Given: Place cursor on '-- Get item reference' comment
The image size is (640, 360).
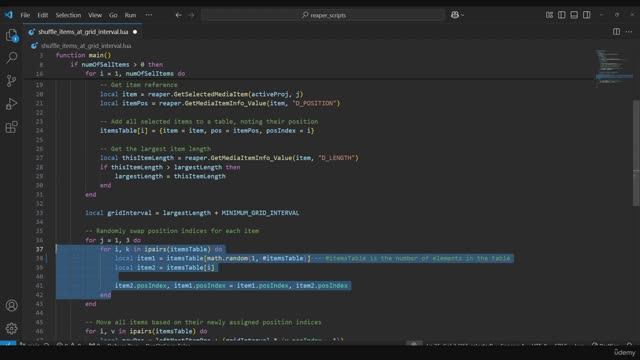Looking at the screenshot, I should click(x=139, y=85).
